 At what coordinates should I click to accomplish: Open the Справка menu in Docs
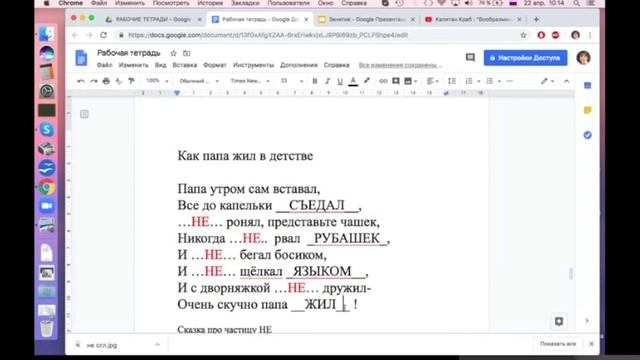(336, 65)
